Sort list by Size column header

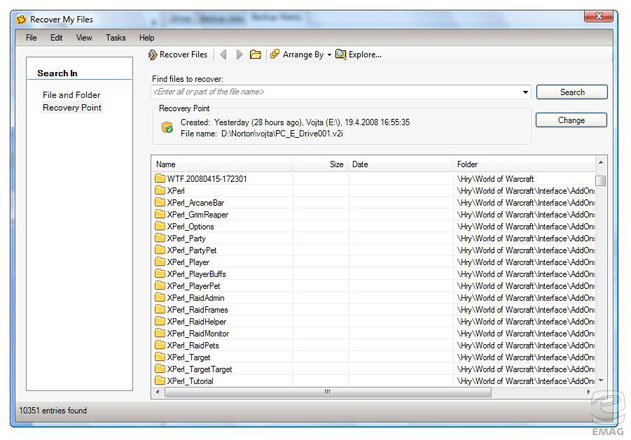[320, 164]
